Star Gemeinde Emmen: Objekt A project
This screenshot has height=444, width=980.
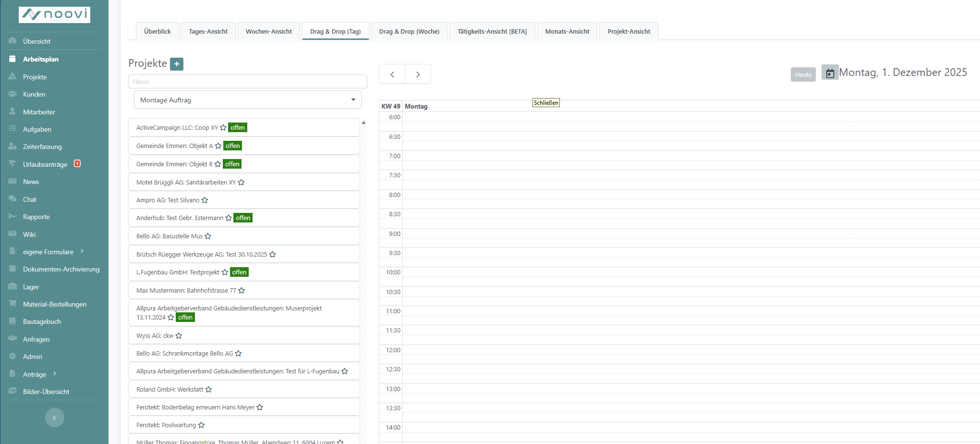[x=218, y=146]
